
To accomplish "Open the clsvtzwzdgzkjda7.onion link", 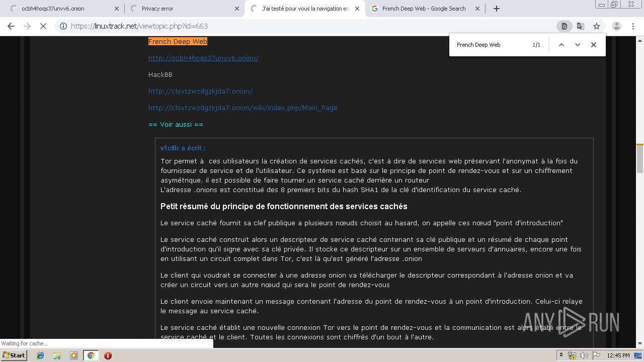I will (200, 91).
